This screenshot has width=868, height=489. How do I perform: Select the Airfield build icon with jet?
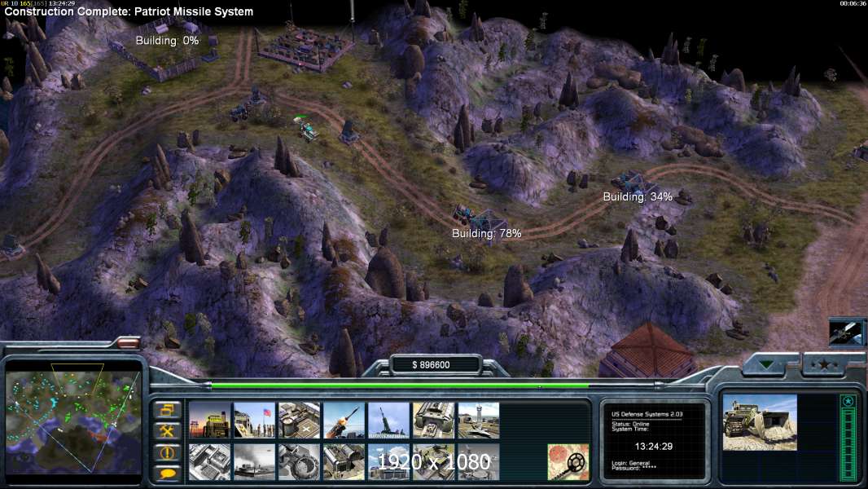478,421
